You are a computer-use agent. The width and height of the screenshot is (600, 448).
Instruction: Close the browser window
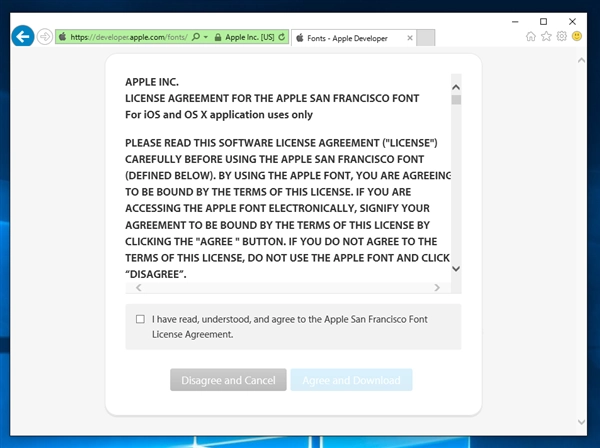[x=572, y=22]
